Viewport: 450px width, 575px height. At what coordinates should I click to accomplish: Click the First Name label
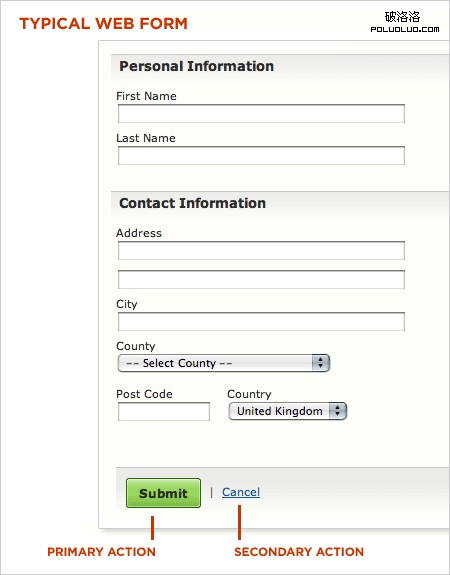(146, 96)
